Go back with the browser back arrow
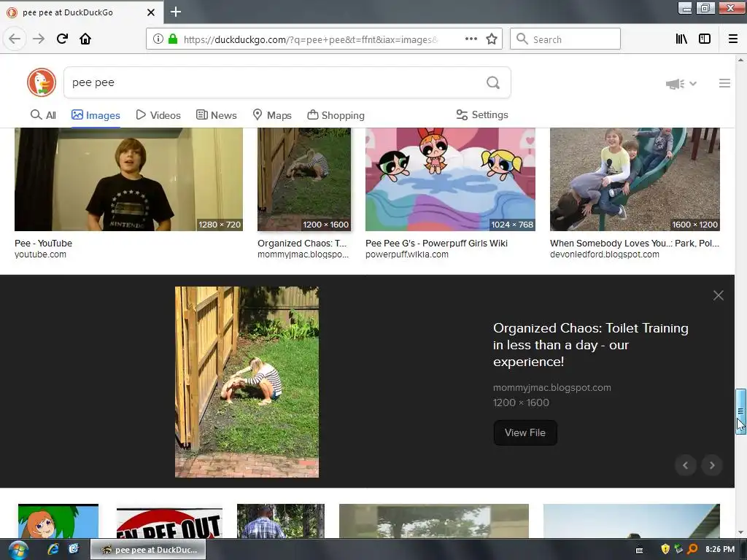Viewport: 747px width, 560px height. tap(15, 39)
